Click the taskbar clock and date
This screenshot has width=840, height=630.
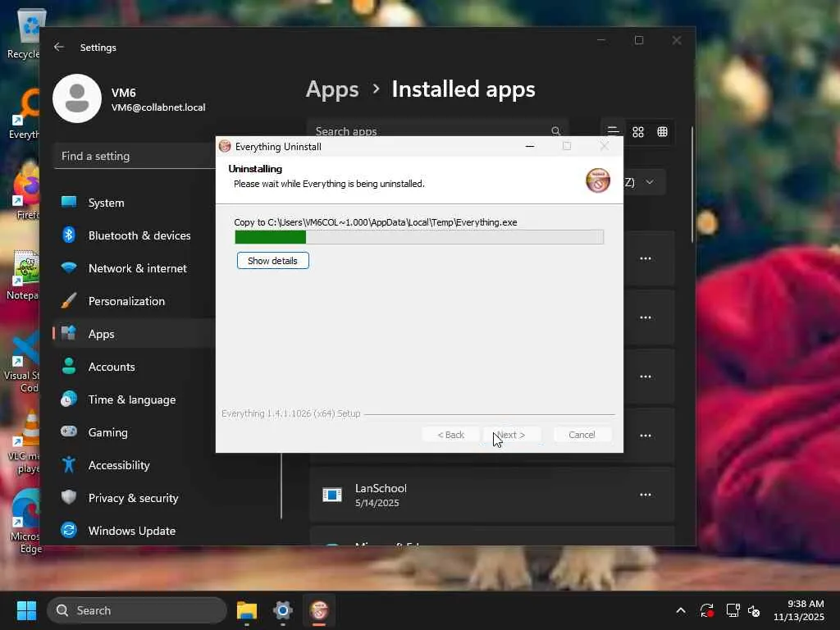click(799, 610)
